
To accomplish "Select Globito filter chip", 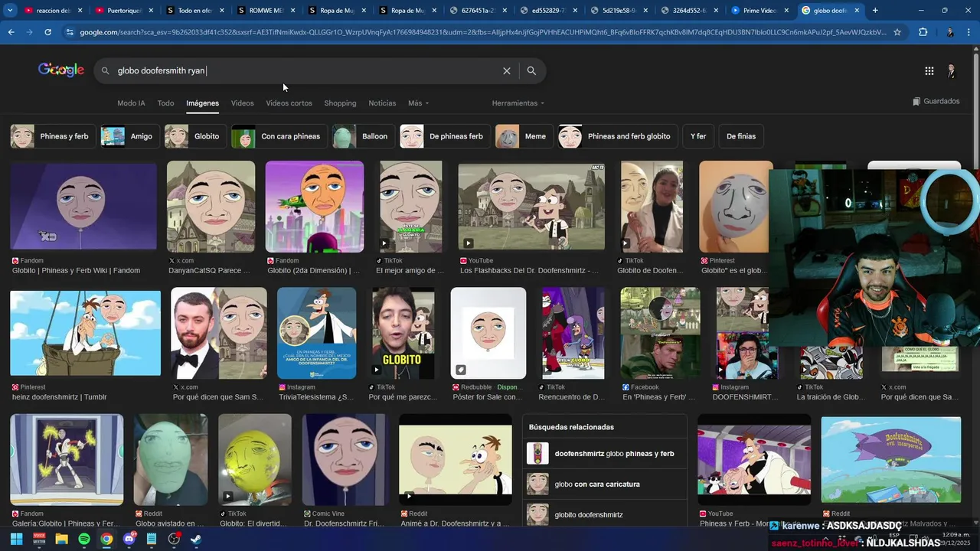I will pyautogui.click(x=195, y=136).
